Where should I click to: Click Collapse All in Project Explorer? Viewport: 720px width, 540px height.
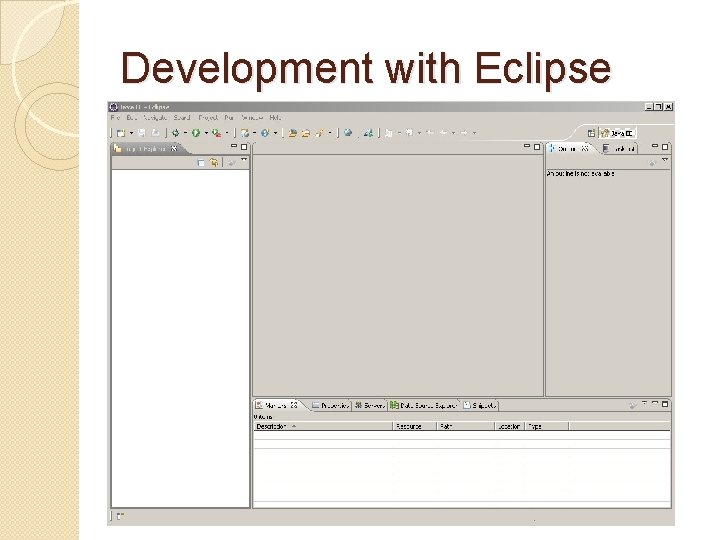[x=201, y=163]
